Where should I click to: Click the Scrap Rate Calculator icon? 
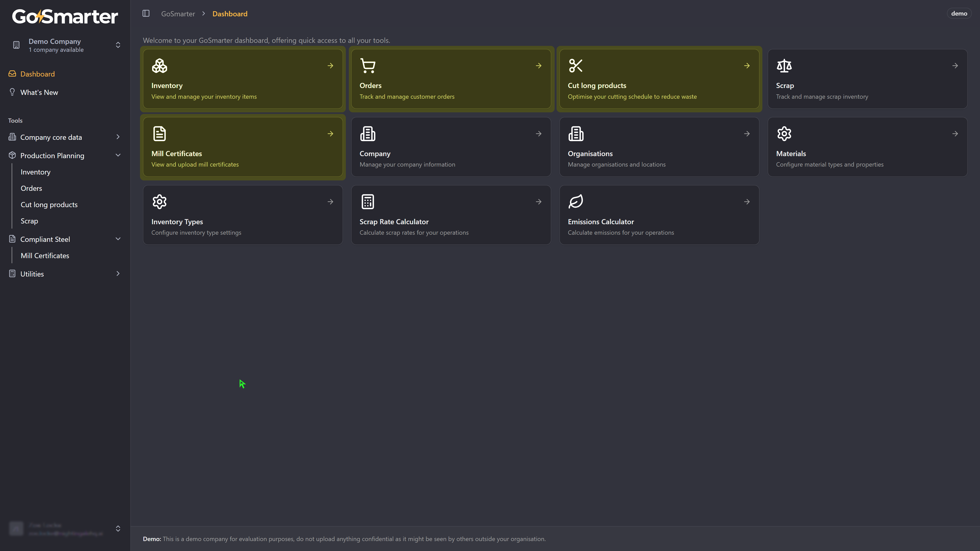point(367,202)
